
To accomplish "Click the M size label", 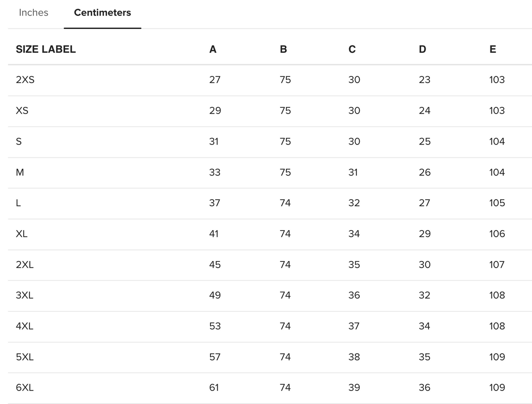I will [x=20, y=173].
